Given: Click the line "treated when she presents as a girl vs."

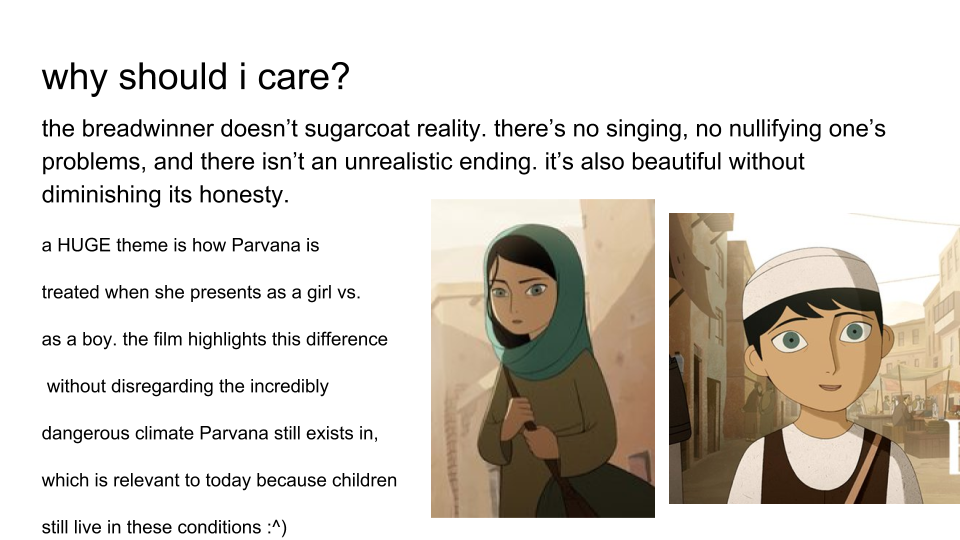Looking at the screenshot, I should point(200,292).
